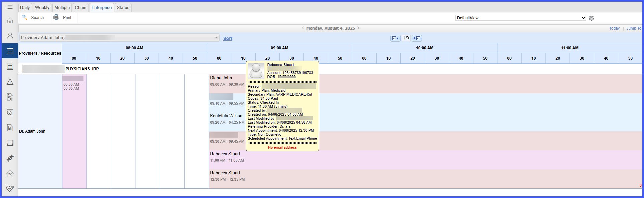
Task: Expand the DefaultView dropdown
Action: coord(520,18)
